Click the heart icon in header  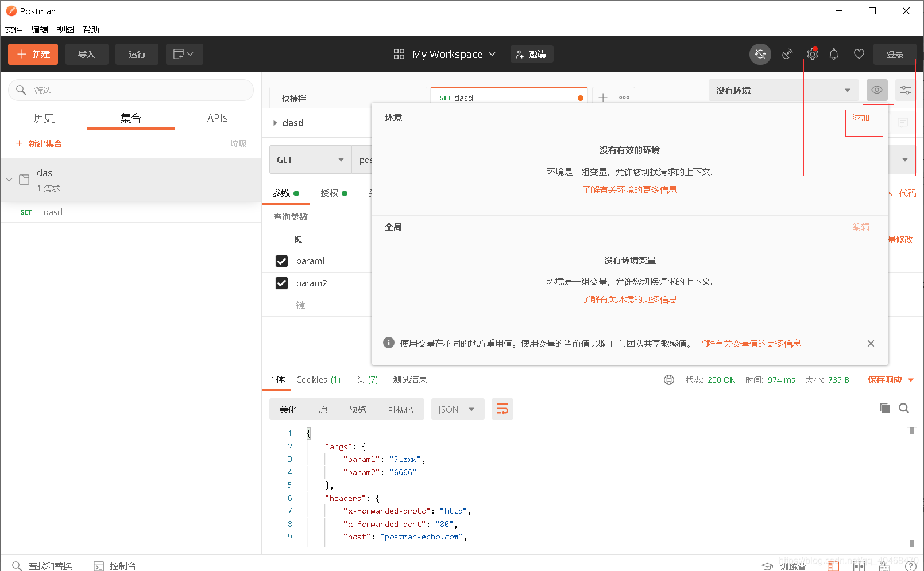(x=859, y=54)
